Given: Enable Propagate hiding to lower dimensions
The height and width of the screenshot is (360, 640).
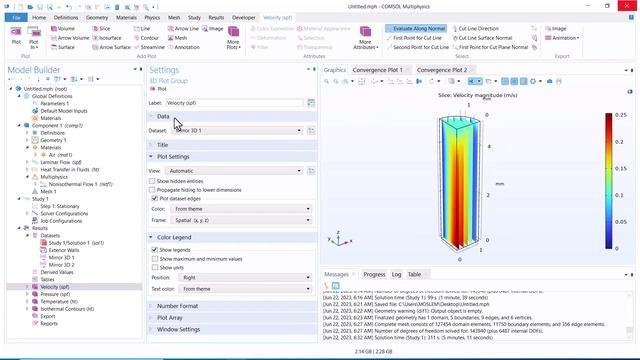Looking at the screenshot, I should pos(152,190).
